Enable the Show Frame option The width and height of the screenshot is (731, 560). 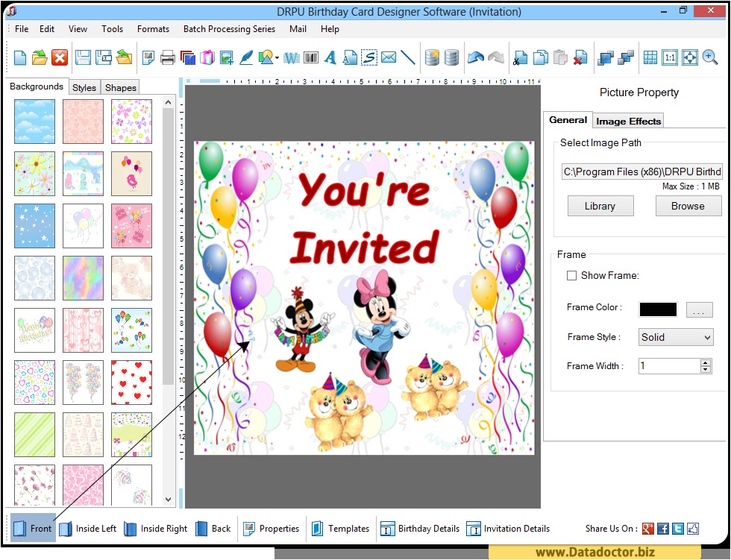[571, 275]
